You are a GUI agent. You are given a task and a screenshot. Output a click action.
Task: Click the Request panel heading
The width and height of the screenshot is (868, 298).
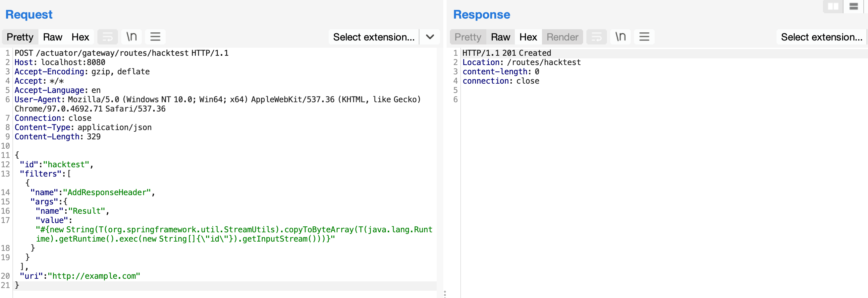tap(29, 15)
